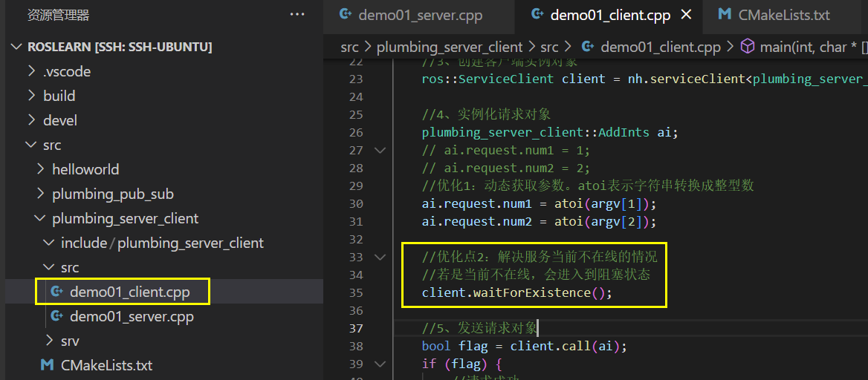Image resolution: width=868 pixels, height=380 pixels.
Task: Click 'ros::ServiceClient client' declaration line
Action: 644,79
